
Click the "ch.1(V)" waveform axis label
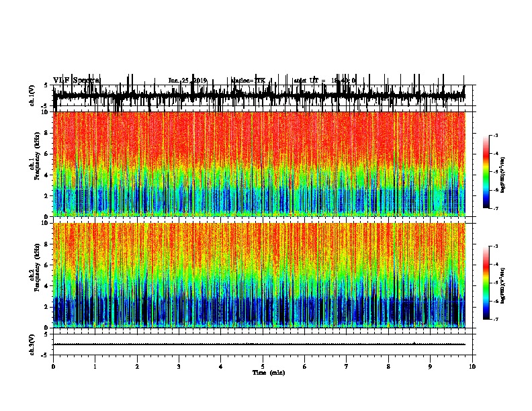tap(32, 95)
